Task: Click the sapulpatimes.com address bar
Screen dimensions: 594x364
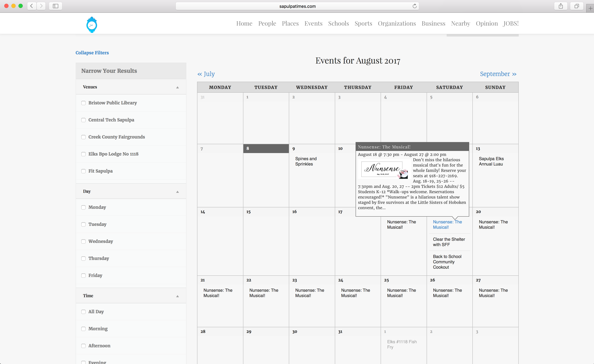Action: click(x=297, y=6)
